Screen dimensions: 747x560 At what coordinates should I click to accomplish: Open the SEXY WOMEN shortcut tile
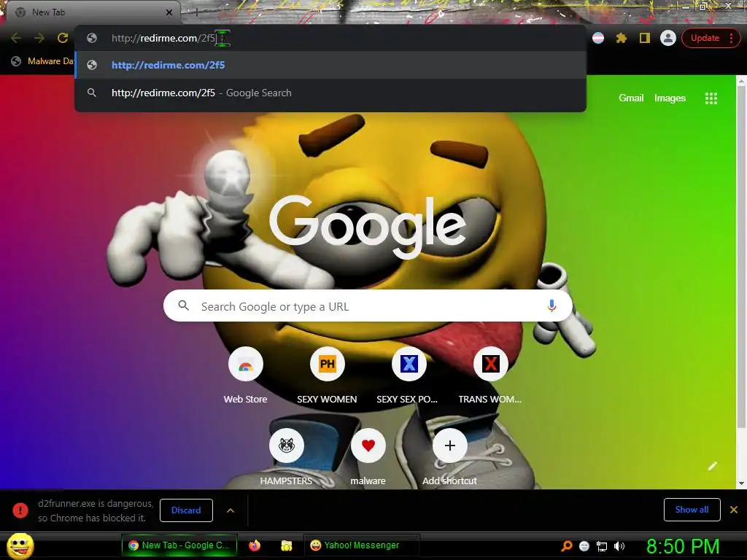[x=327, y=376]
